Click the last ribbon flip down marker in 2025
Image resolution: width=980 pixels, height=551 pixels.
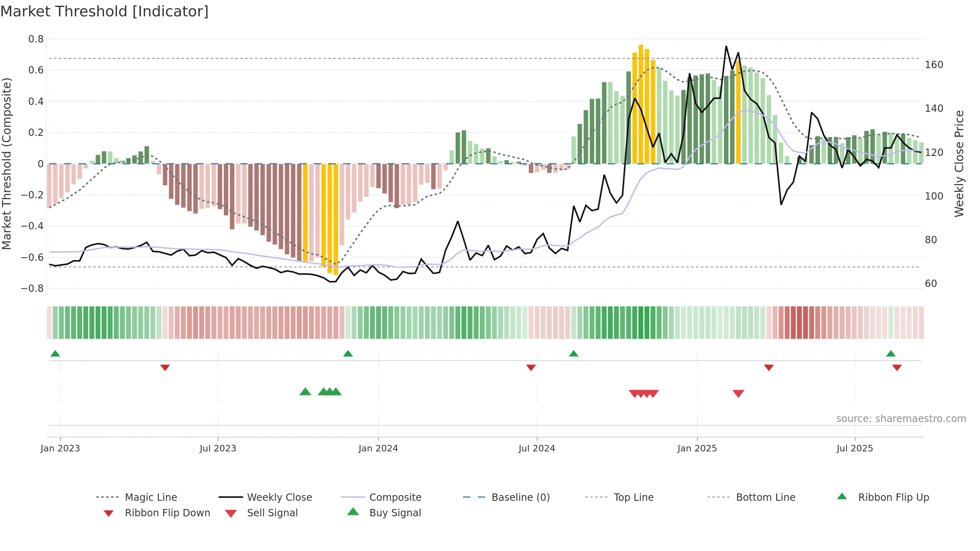(x=897, y=368)
